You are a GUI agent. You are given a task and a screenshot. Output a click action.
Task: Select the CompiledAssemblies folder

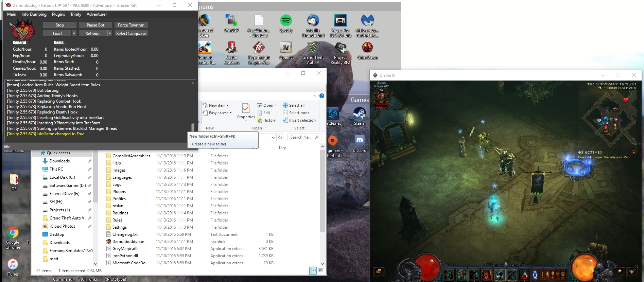click(131, 156)
